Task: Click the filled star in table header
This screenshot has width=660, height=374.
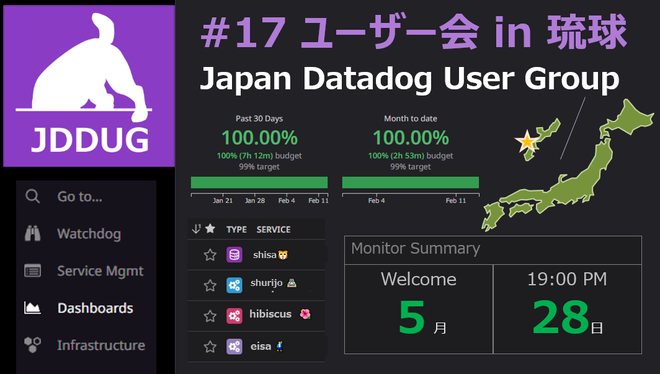Action: point(210,228)
